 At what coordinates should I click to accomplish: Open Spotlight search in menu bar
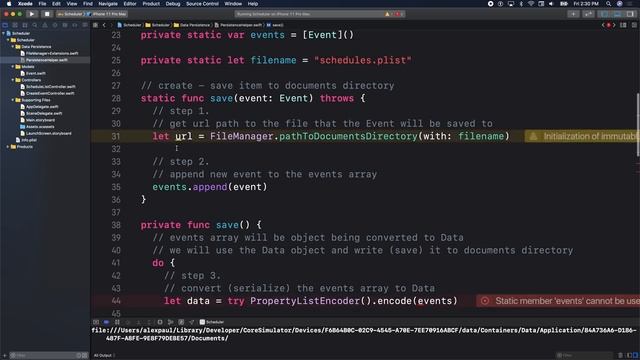click(x=609, y=4)
